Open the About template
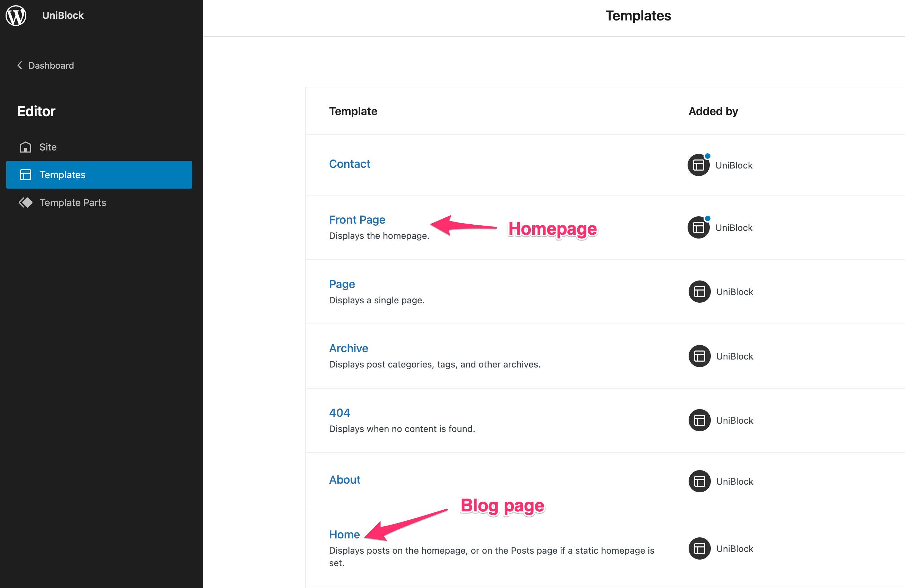 click(x=345, y=480)
